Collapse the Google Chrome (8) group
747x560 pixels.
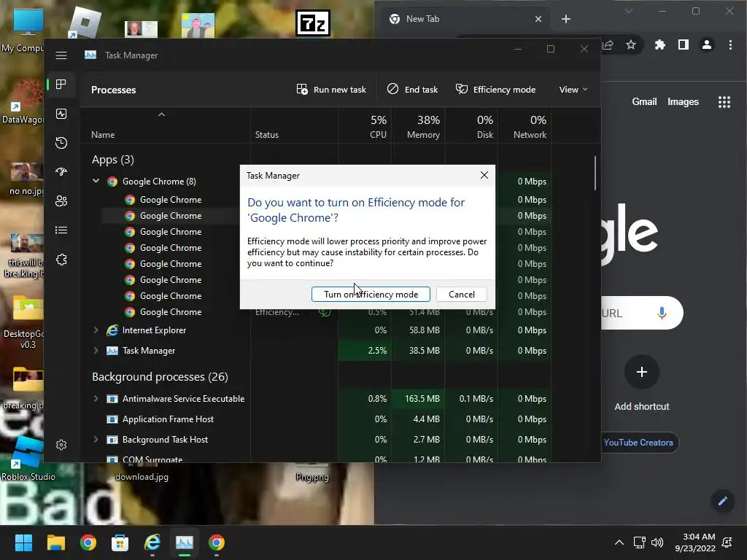(x=96, y=181)
